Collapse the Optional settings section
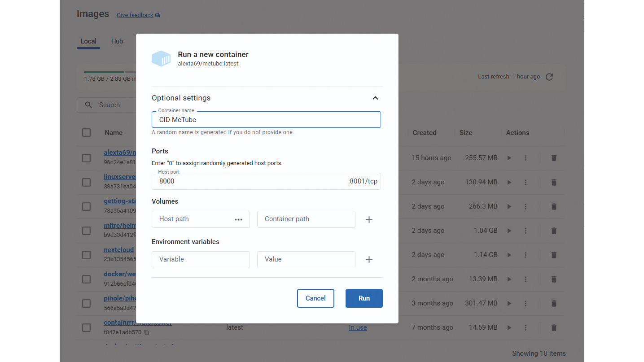Image resolution: width=644 pixels, height=362 pixels. 375,98
